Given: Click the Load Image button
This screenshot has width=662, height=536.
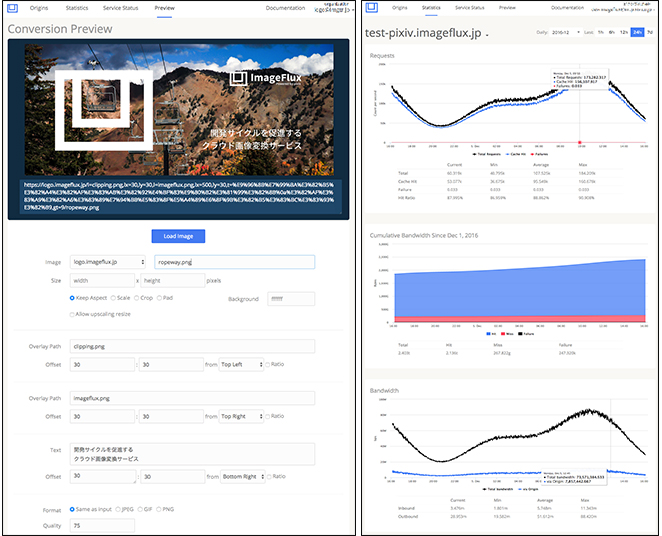Looking at the screenshot, I should tap(178, 236).
